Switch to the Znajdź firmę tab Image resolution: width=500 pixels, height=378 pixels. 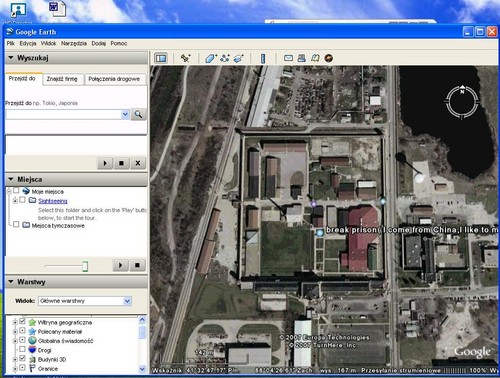tap(62, 79)
